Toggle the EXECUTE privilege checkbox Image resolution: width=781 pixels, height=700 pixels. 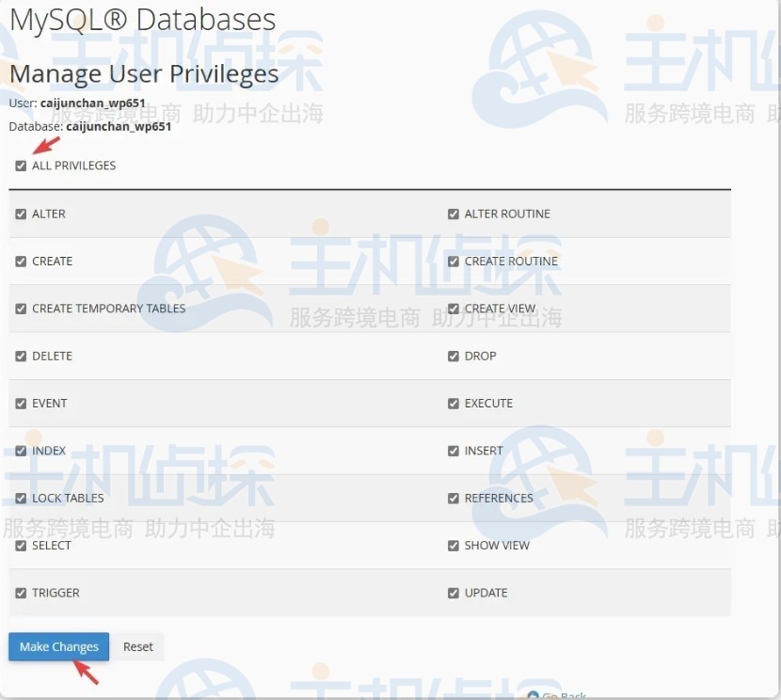tap(454, 404)
